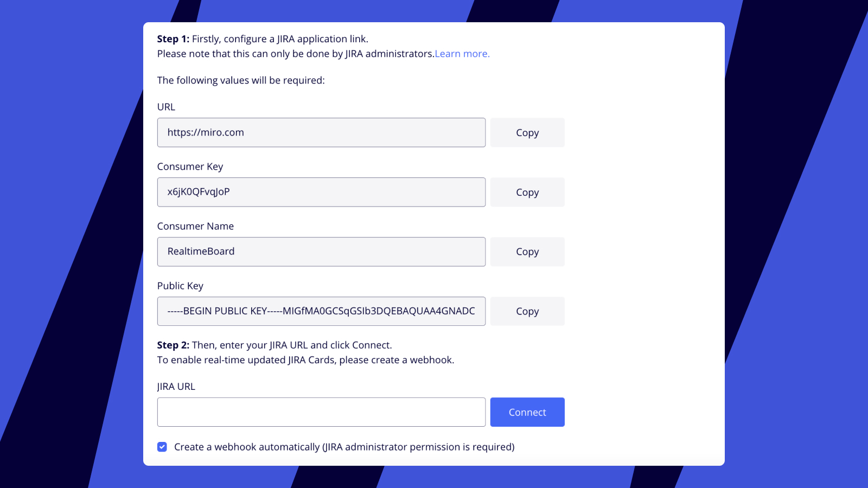Click the 'JIRA URL' label
The height and width of the screenshot is (488, 868).
[x=176, y=387]
